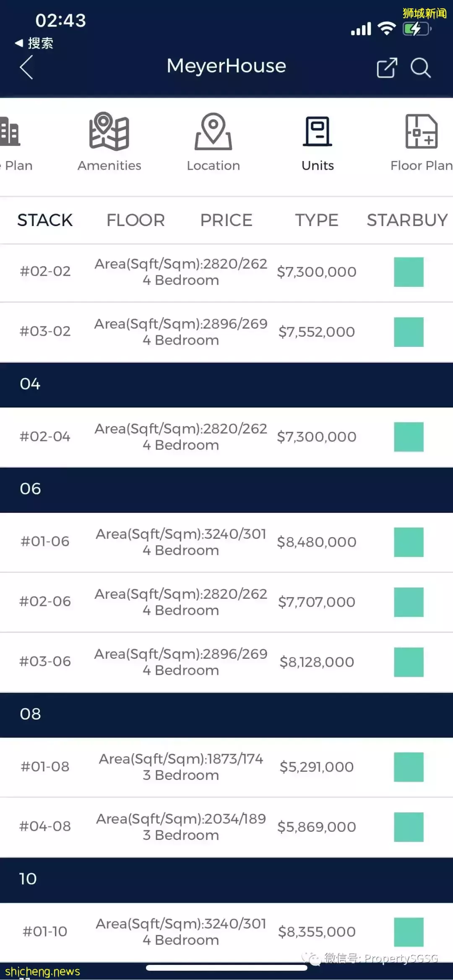Tap the green swatch for unit #02-02
Screen dimensions: 453x980
(x=409, y=272)
